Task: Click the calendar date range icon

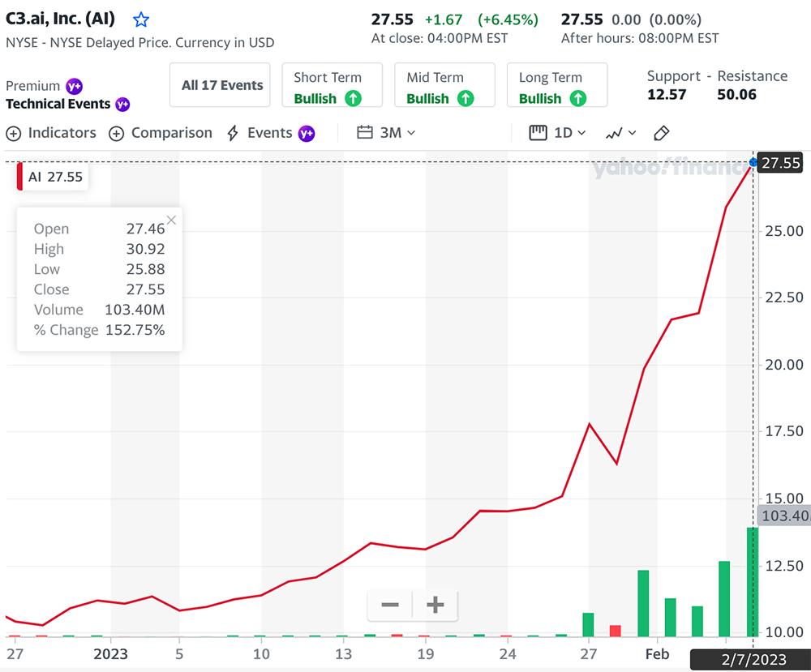Action: tap(365, 132)
